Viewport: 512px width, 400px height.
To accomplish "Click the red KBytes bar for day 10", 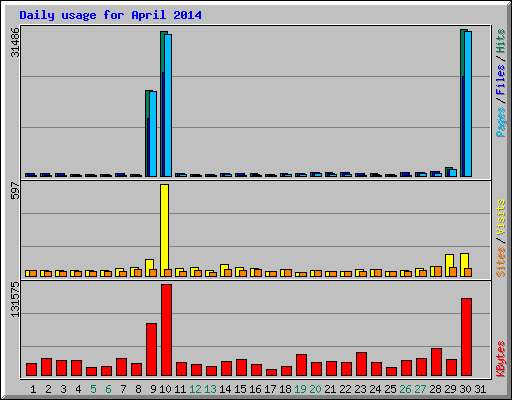I will [166, 330].
